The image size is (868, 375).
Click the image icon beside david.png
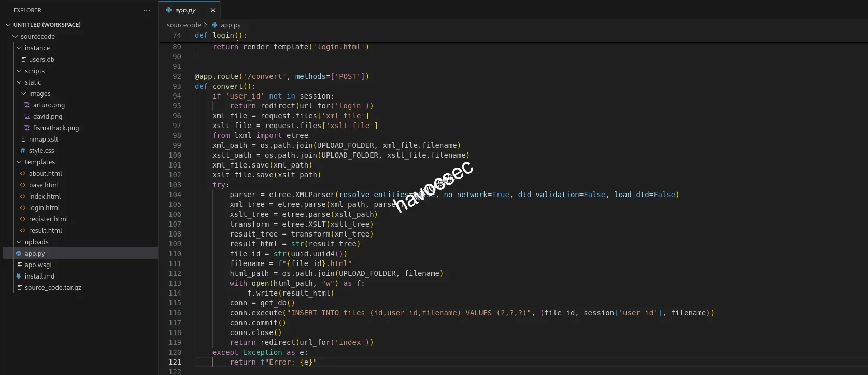coord(27,117)
